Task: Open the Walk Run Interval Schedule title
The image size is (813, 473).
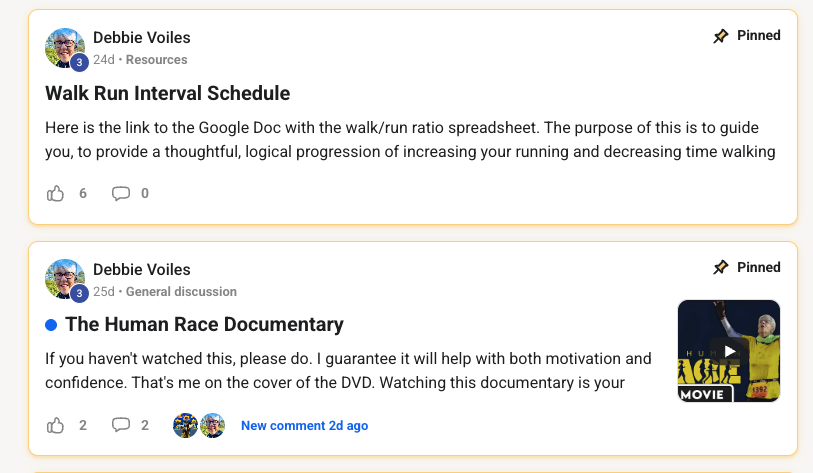Action: (x=167, y=93)
